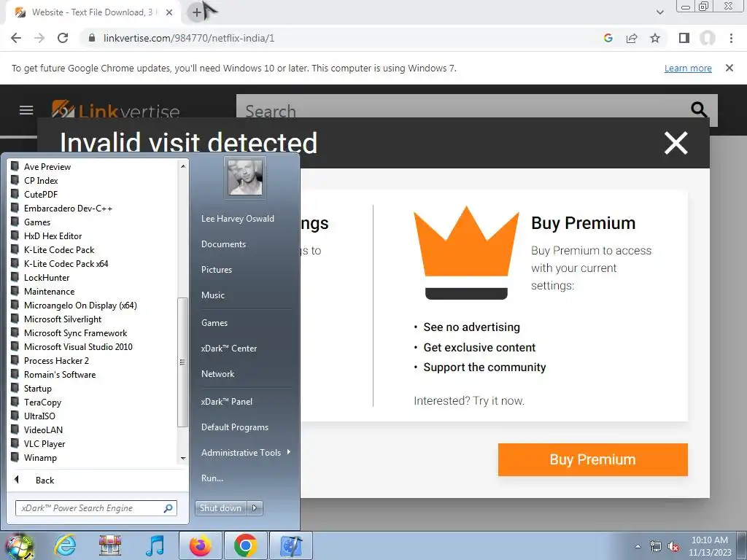
Task: Click the Google search icon in address bar
Action: pyautogui.click(x=608, y=38)
